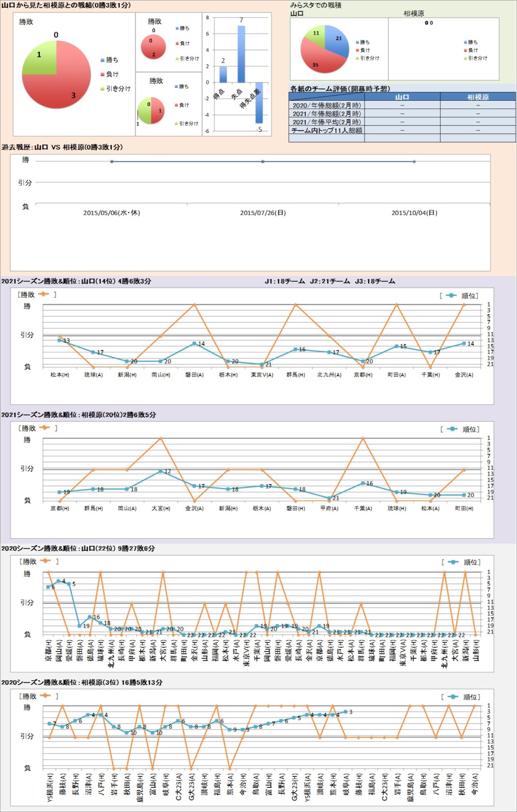Click the orange 勝敗 legend marker in the 2021 相模原 chart

(x=44, y=427)
